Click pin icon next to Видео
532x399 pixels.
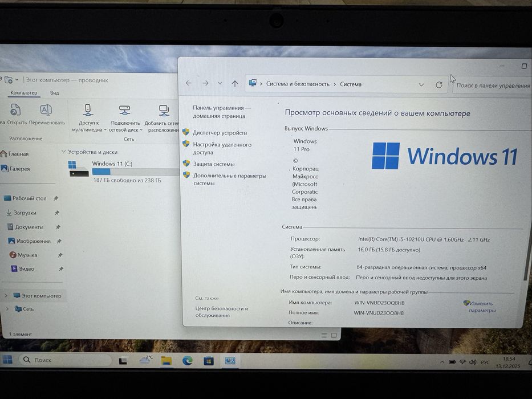(61, 268)
